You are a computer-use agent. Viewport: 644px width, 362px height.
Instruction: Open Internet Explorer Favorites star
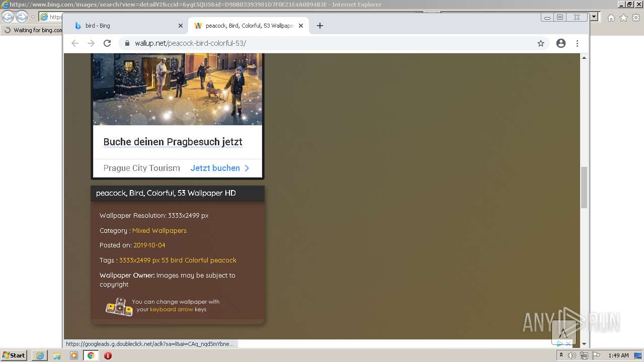point(623,18)
